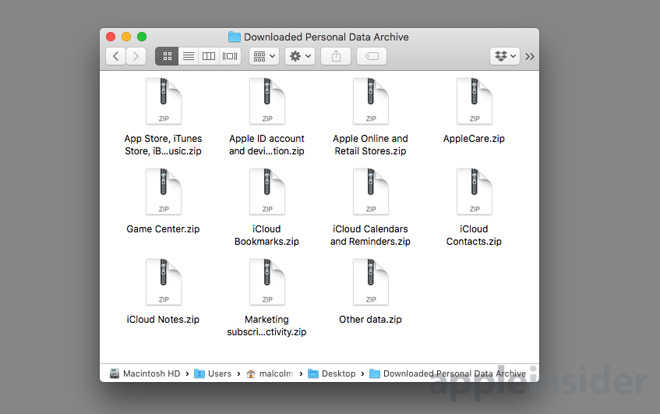The width and height of the screenshot is (660, 414).
Task: Select the iCloud Contacts.zip file icon
Action: [474, 192]
